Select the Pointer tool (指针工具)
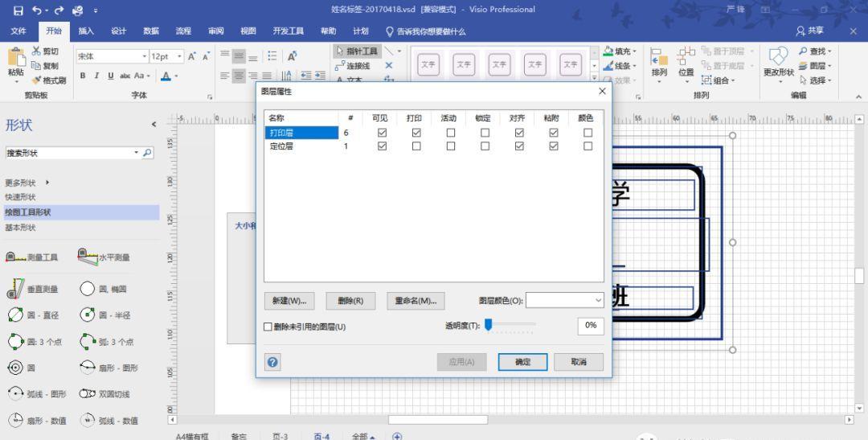868x440 pixels. [x=356, y=51]
